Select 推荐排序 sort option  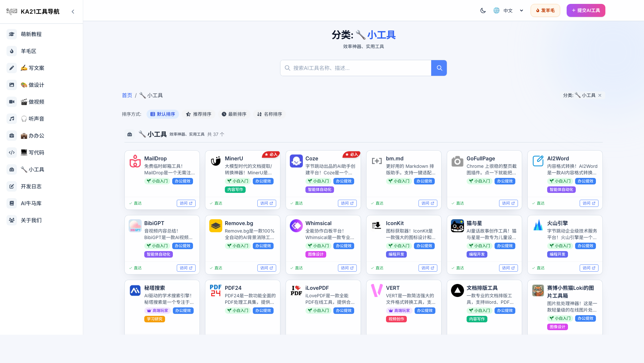coord(199,114)
